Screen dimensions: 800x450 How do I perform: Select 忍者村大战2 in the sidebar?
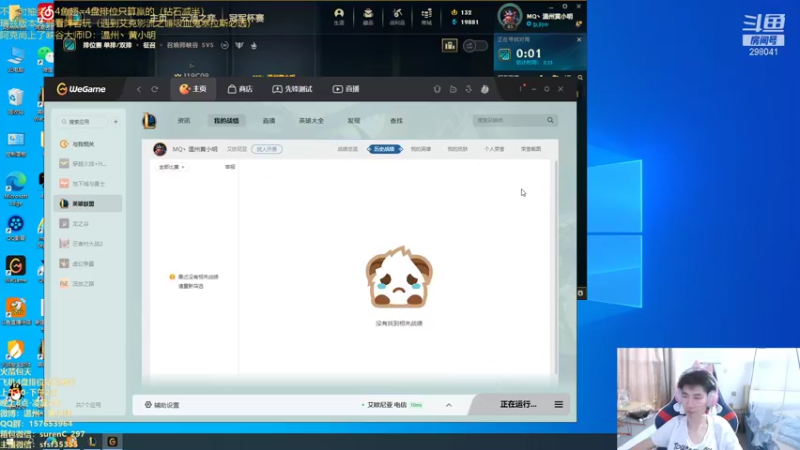88,243
